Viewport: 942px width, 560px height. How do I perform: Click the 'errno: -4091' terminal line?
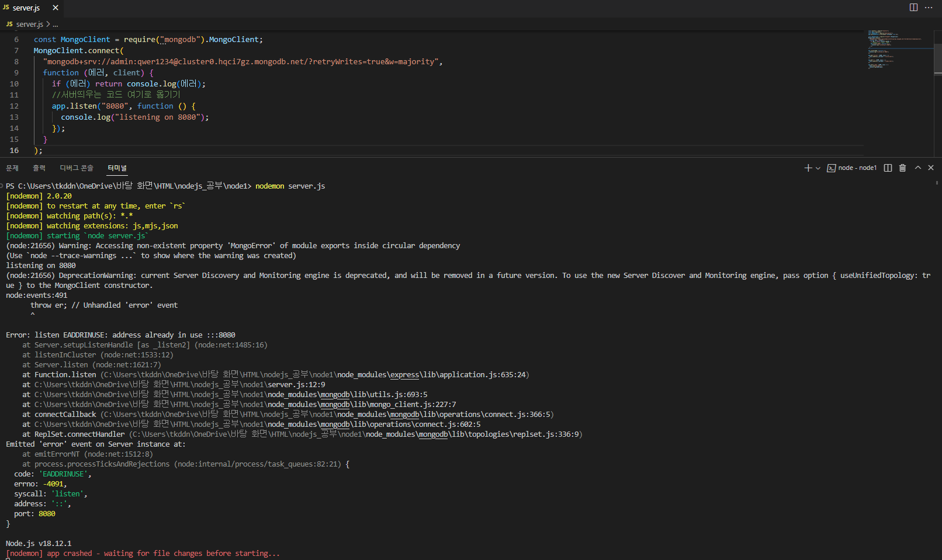pyautogui.click(x=40, y=484)
